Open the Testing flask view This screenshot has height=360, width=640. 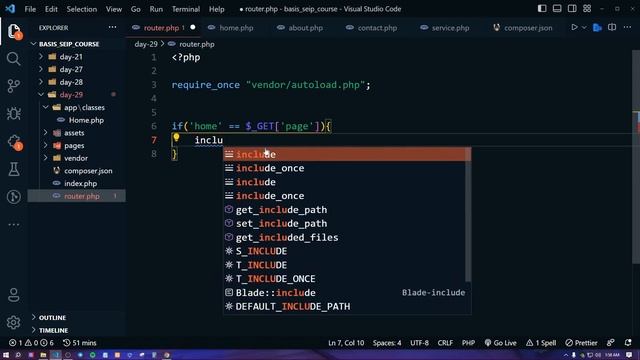coord(13,169)
